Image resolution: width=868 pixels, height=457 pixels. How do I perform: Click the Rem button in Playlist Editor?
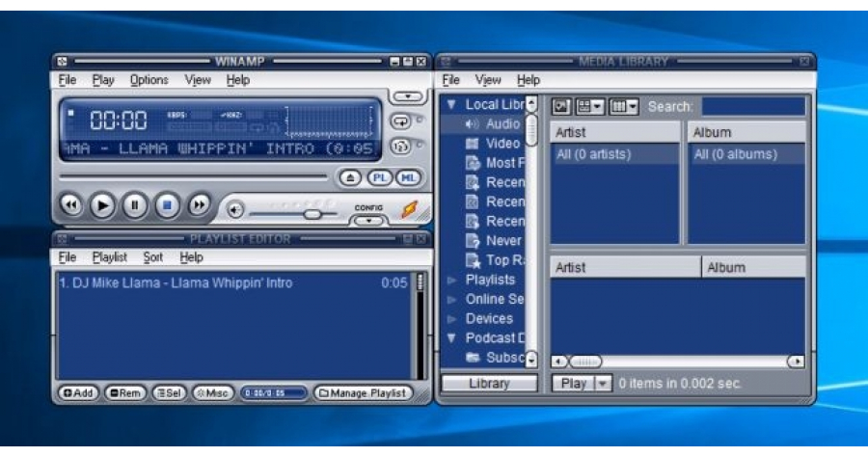[x=125, y=392]
